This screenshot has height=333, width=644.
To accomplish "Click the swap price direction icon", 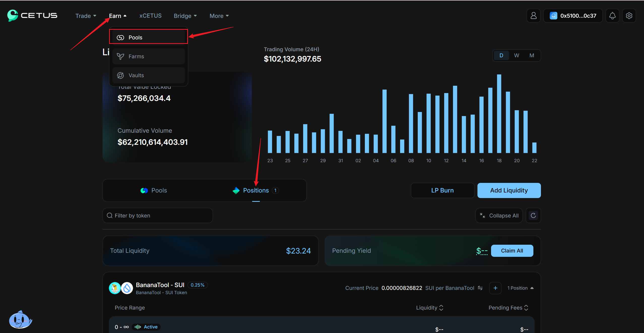I will tap(480, 288).
